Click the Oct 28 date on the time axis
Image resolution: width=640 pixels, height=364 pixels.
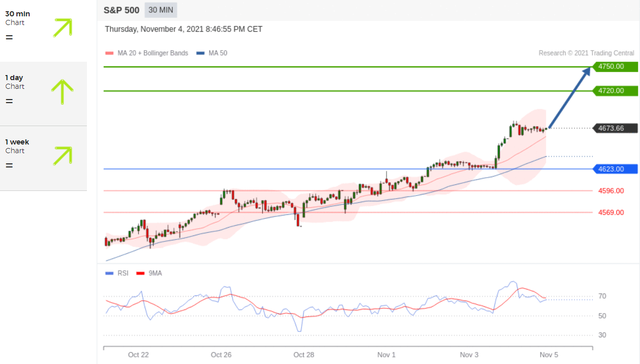click(304, 355)
